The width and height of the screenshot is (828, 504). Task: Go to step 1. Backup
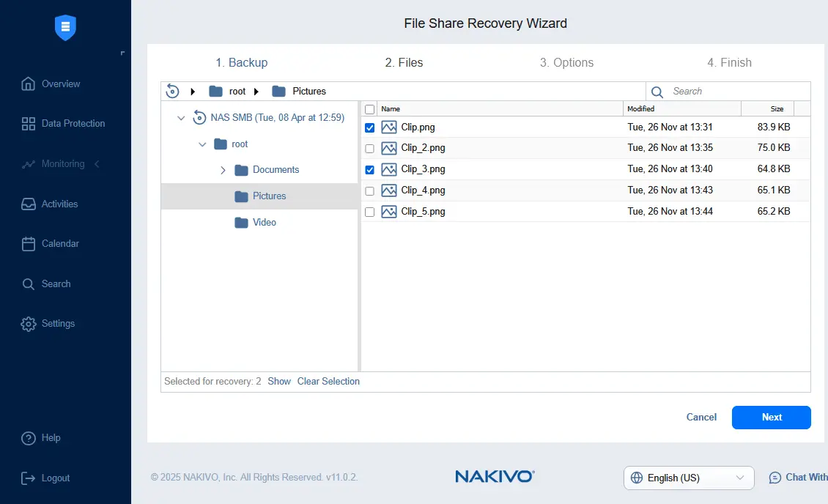[x=241, y=62]
